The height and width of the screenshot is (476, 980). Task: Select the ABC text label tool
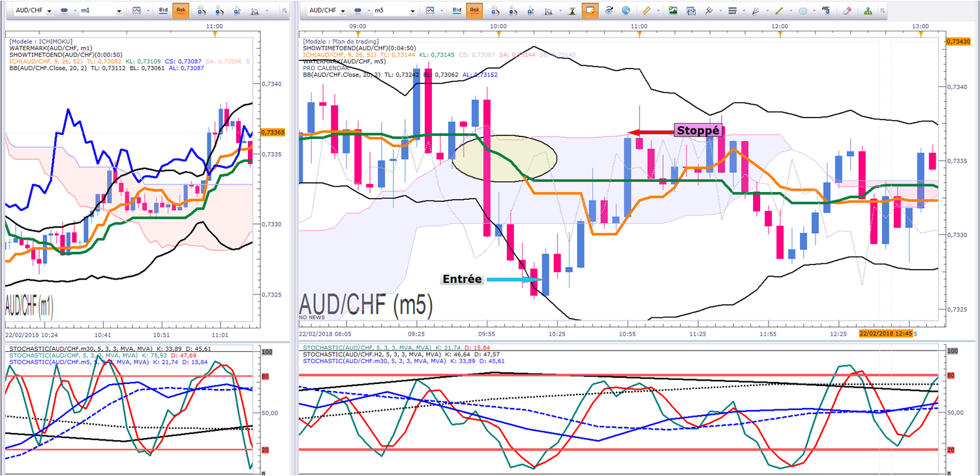click(x=825, y=10)
